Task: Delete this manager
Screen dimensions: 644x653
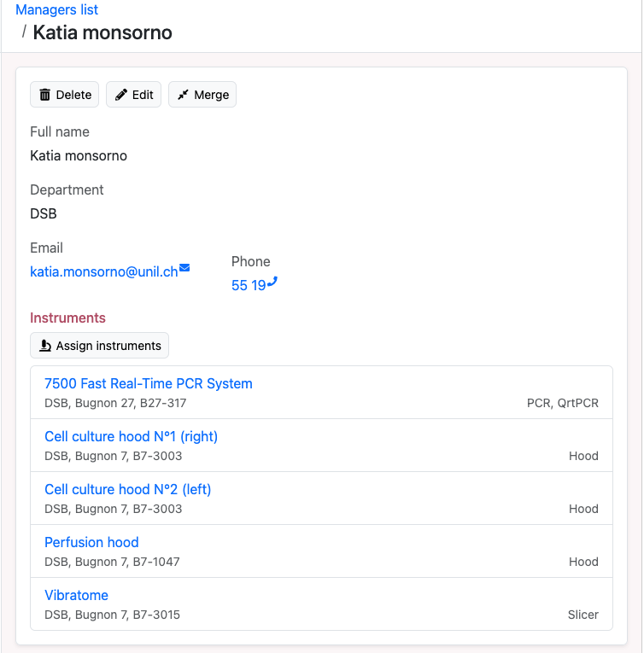Action: 65,95
